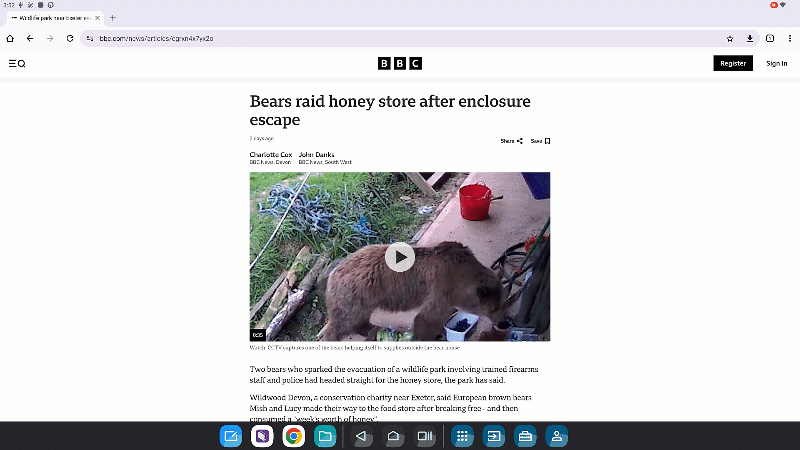Navigate back in the browser

[30, 38]
